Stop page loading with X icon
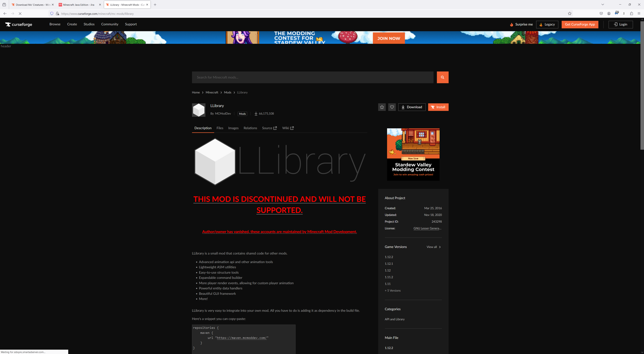The height and width of the screenshot is (354, 644). [20, 14]
